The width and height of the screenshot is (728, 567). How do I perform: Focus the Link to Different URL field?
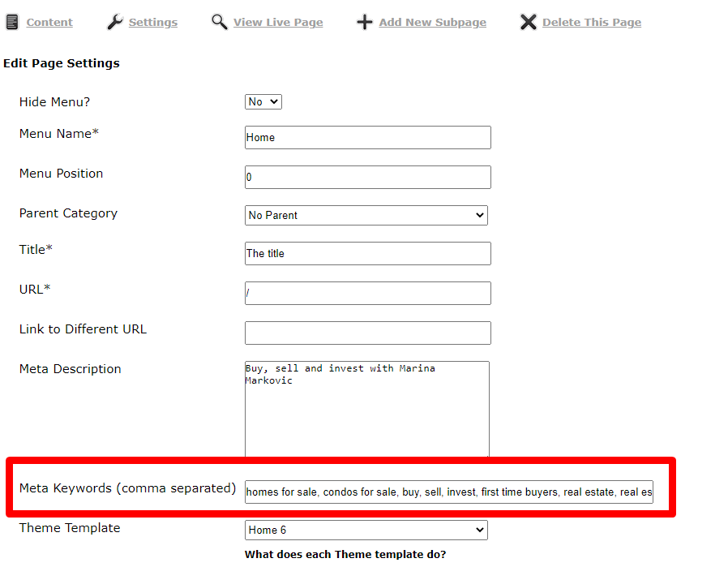click(368, 333)
